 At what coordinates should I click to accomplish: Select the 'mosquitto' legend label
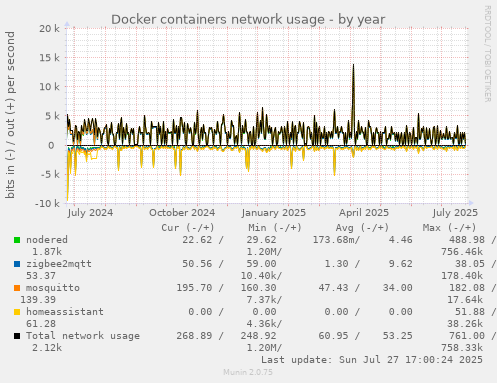click(53, 288)
